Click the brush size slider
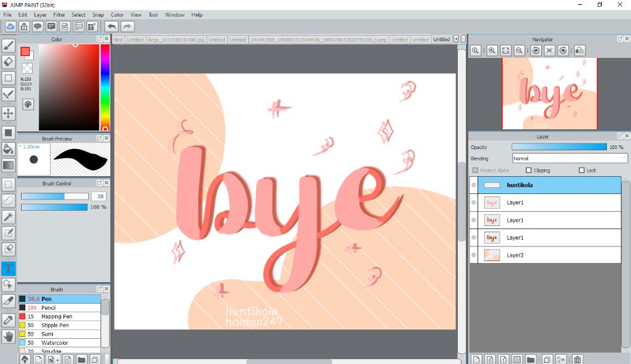 pos(55,196)
